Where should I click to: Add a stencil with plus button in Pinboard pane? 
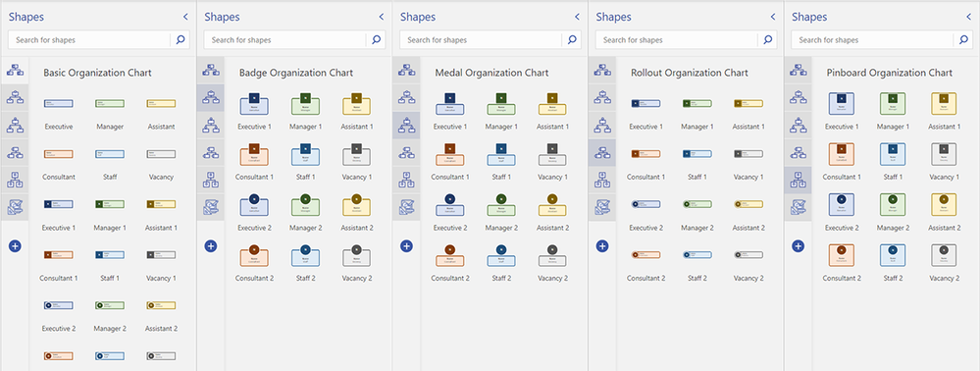point(799,246)
